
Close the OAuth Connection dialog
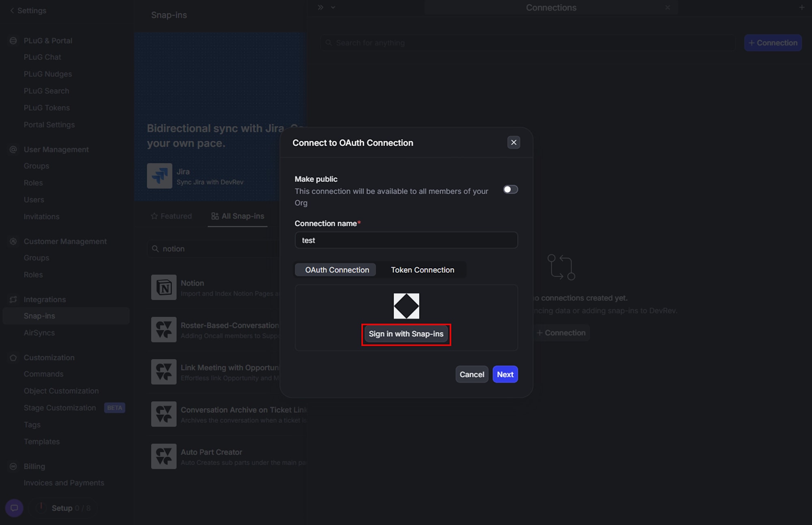514,142
